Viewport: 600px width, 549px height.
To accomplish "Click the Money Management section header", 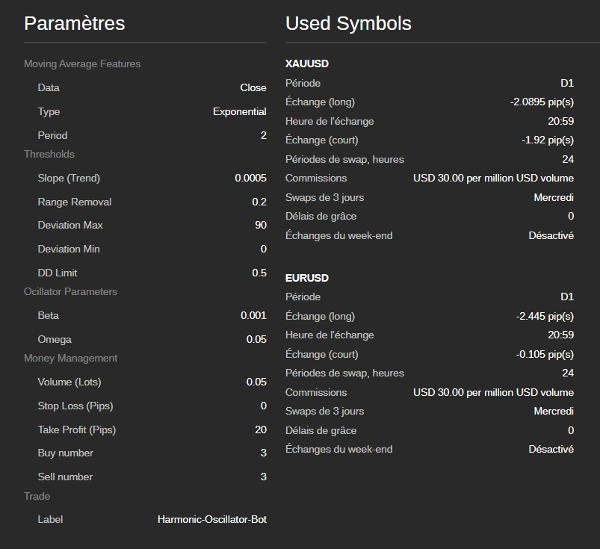I will (x=70, y=358).
